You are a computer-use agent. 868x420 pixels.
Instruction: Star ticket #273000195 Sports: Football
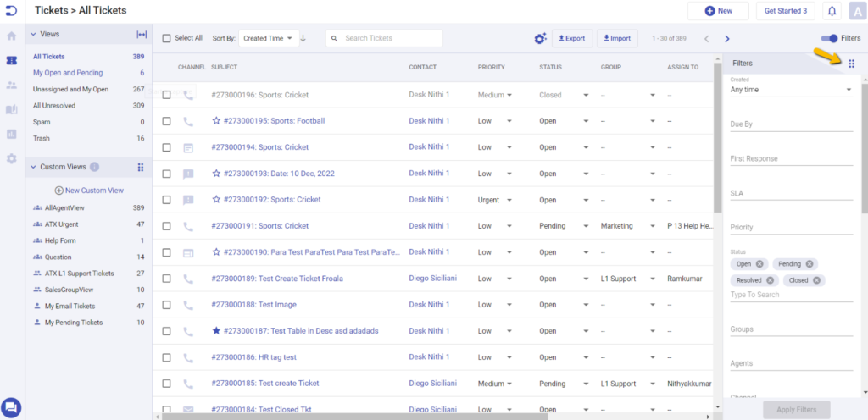[216, 121]
